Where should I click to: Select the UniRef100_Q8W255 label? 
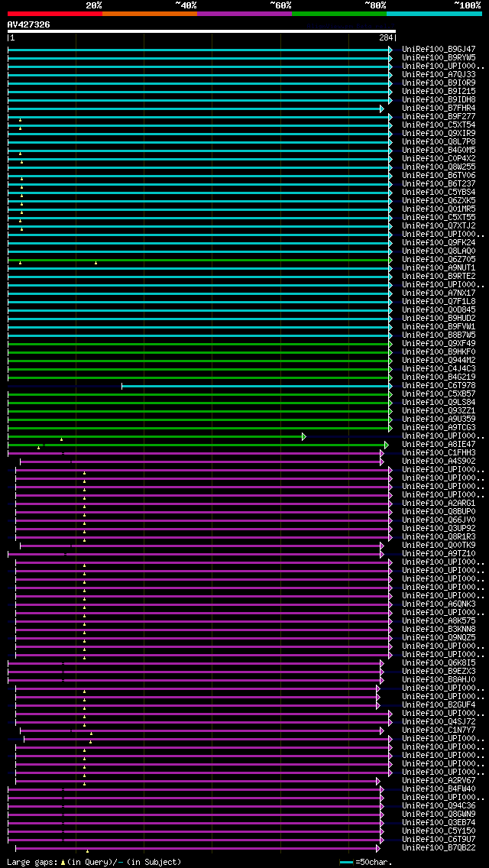[439, 167]
